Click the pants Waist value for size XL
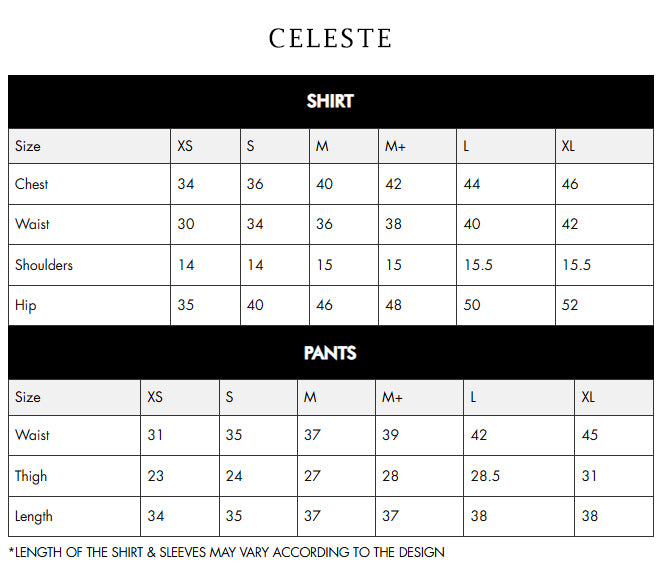This screenshot has height=577, width=660. point(590,435)
